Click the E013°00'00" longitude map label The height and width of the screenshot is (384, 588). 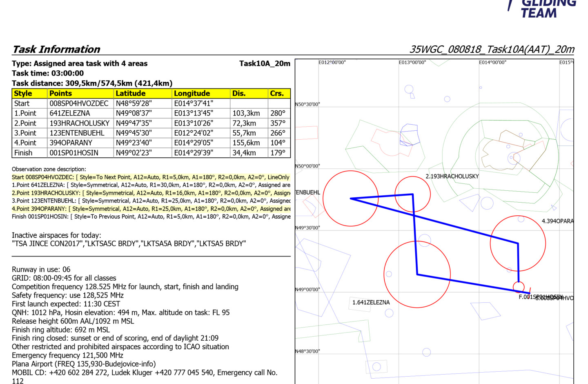pyautogui.click(x=412, y=63)
